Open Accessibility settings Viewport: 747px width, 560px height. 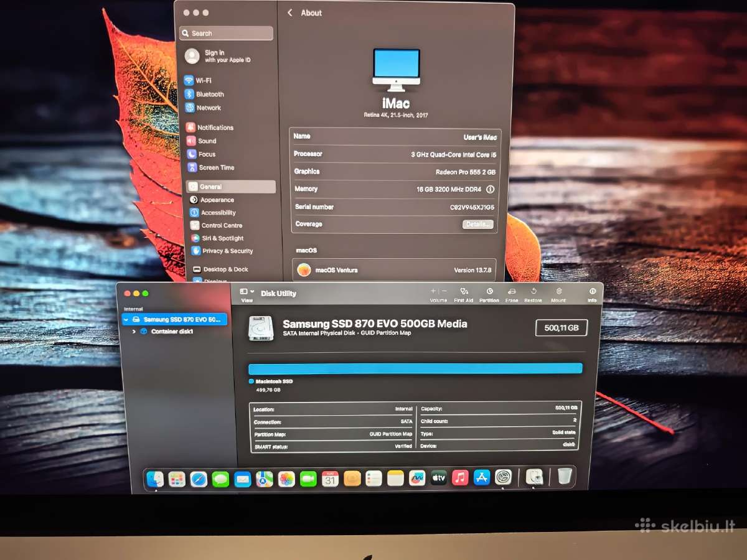[213, 212]
